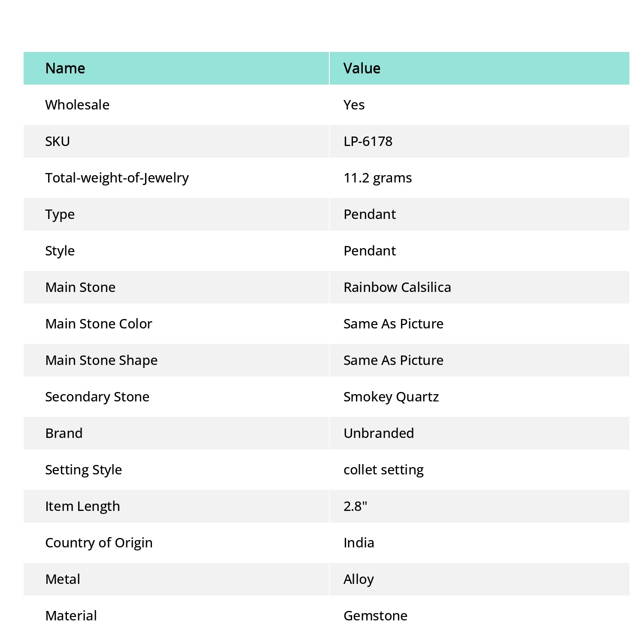This screenshot has height=644, width=644.
Task: Click the Value column header
Action: tap(362, 68)
